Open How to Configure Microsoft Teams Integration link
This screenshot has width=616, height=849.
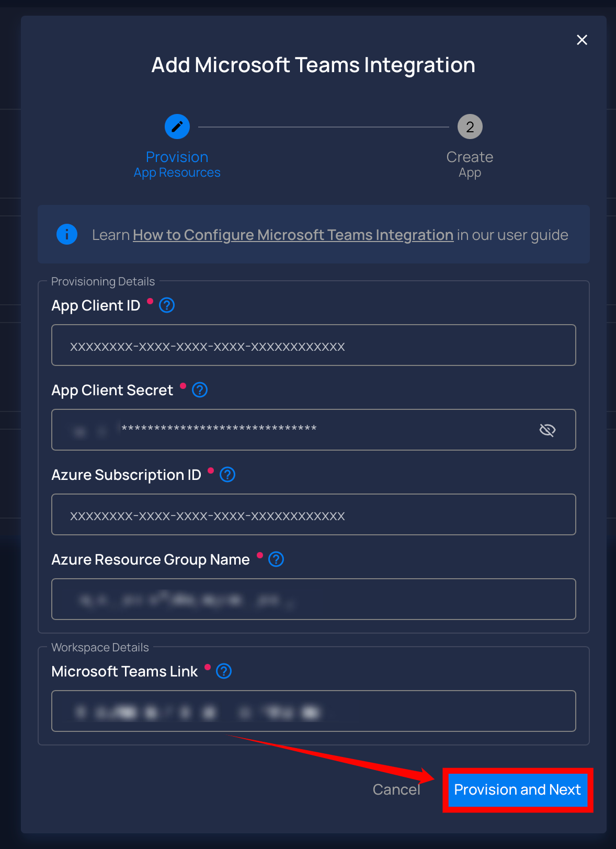click(293, 235)
